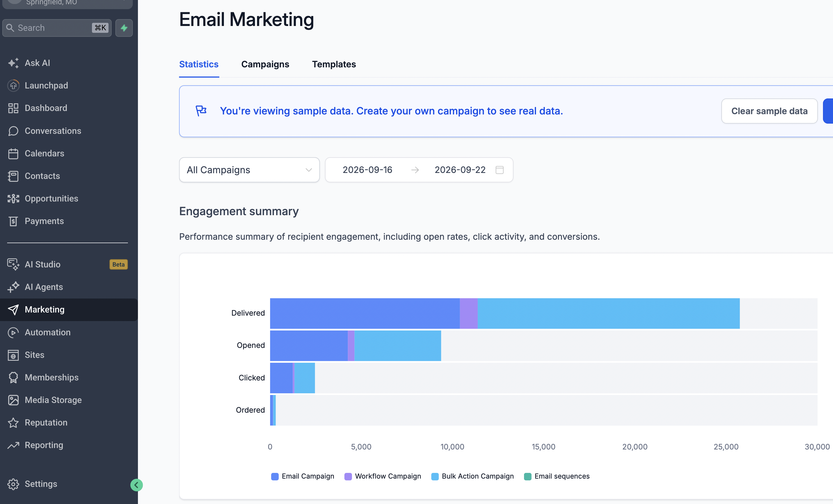Click the Ask AI sparkle icon
The height and width of the screenshot is (504, 833).
point(13,63)
